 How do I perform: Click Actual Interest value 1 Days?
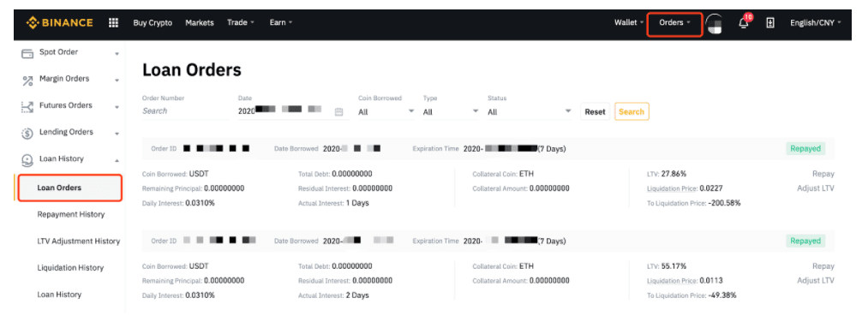(357, 203)
